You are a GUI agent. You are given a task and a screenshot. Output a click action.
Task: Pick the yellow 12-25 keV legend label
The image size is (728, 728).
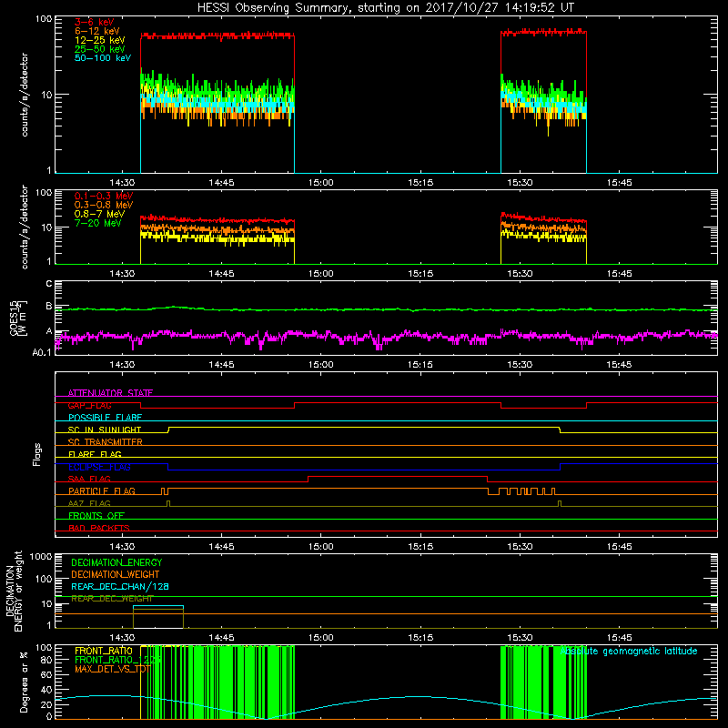click(99, 40)
